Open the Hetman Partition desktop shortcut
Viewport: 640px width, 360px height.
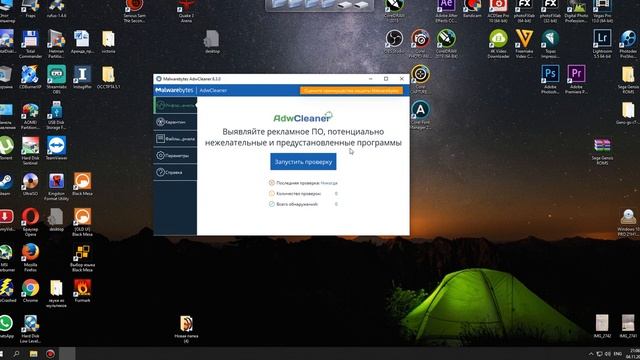click(56, 45)
